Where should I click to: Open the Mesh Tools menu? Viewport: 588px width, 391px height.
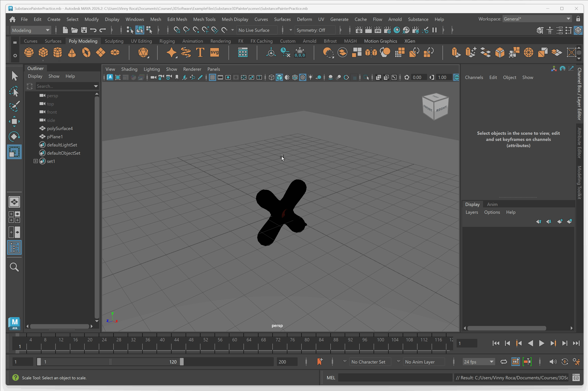204,19
